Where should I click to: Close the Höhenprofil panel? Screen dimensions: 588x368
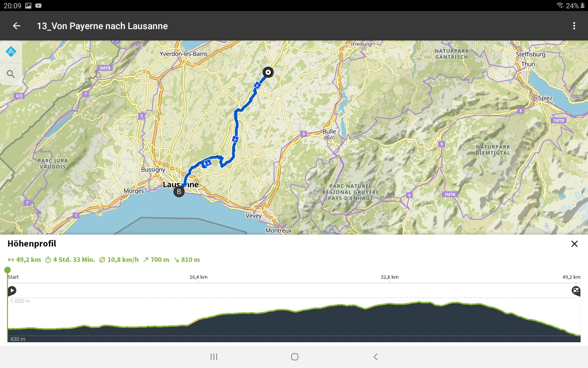click(x=574, y=244)
